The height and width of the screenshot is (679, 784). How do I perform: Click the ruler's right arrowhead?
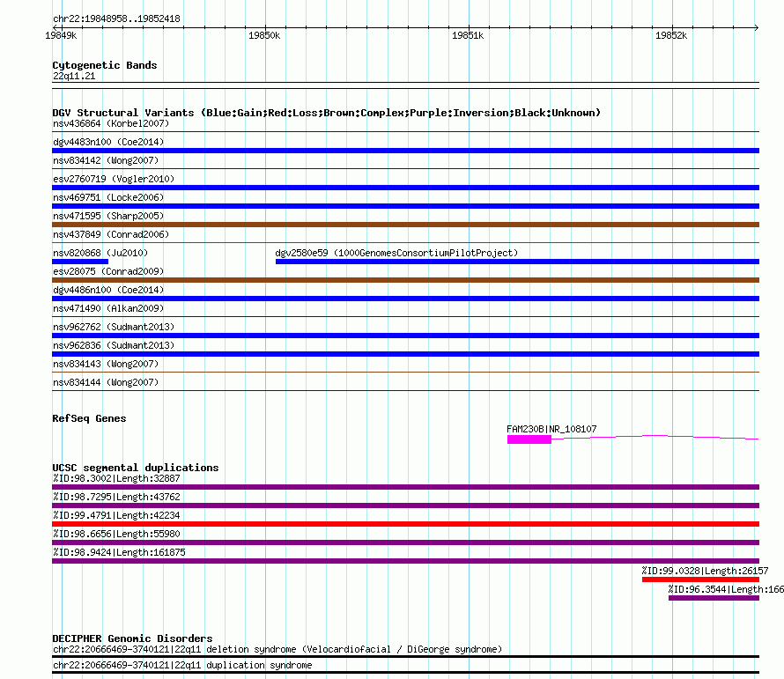[757, 28]
